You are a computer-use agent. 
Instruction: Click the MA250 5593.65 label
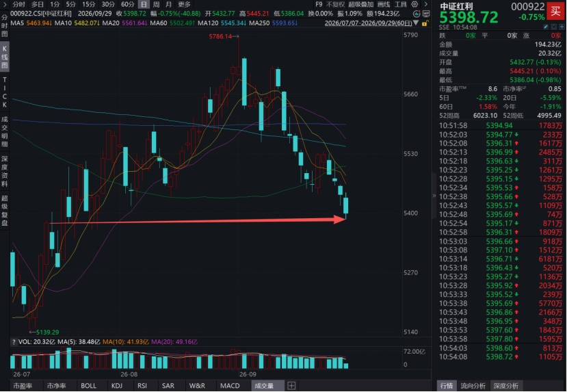coord(274,23)
